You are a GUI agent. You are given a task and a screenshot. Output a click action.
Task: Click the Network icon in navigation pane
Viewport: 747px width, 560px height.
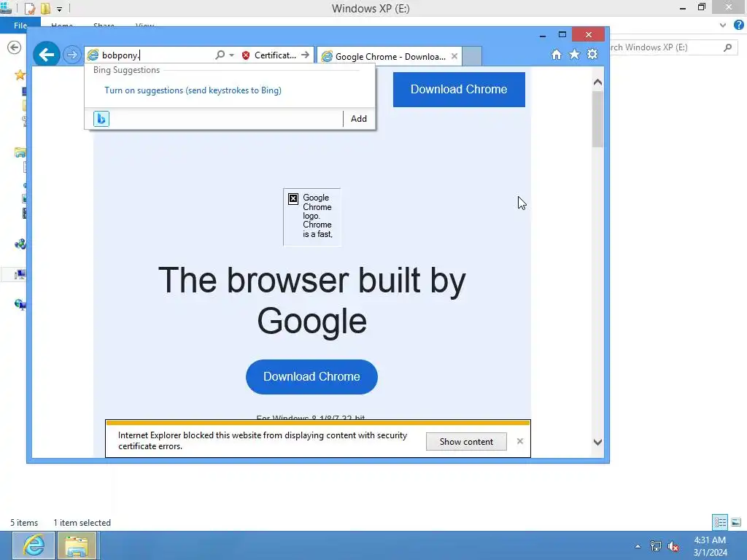(x=20, y=304)
